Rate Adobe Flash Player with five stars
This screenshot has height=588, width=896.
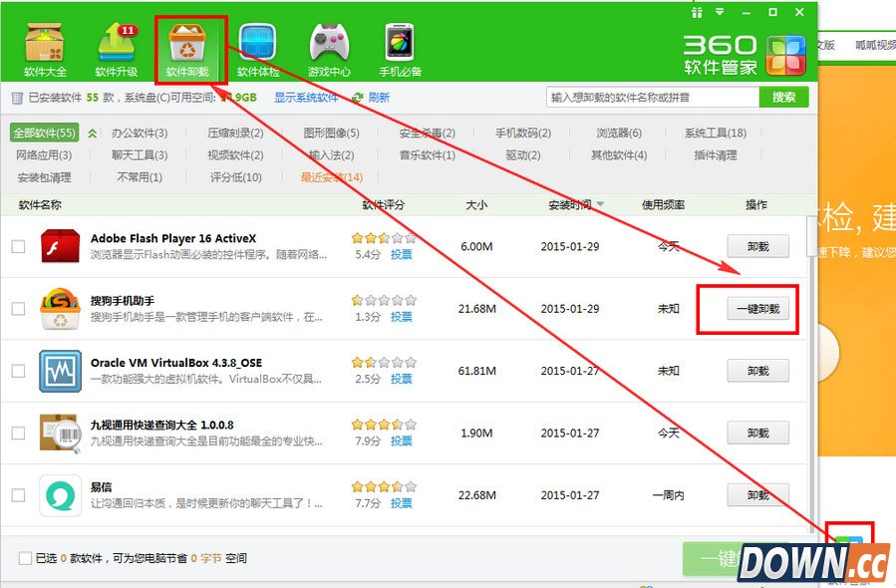(x=411, y=238)
